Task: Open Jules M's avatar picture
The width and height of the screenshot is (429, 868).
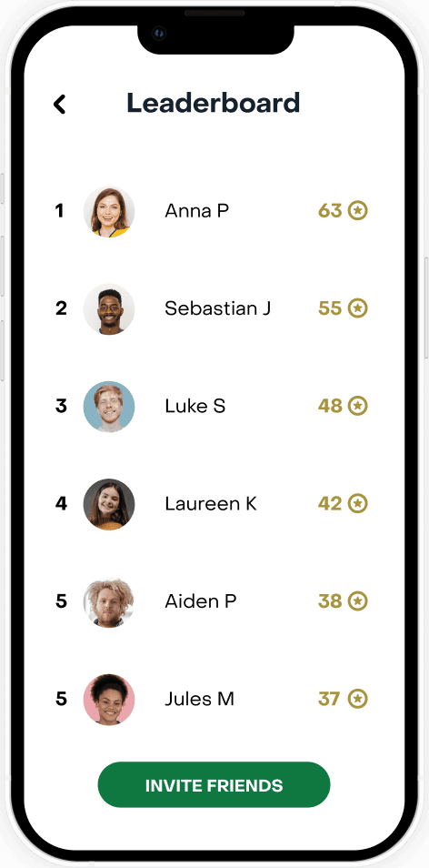Action: [x=109, y=699]
